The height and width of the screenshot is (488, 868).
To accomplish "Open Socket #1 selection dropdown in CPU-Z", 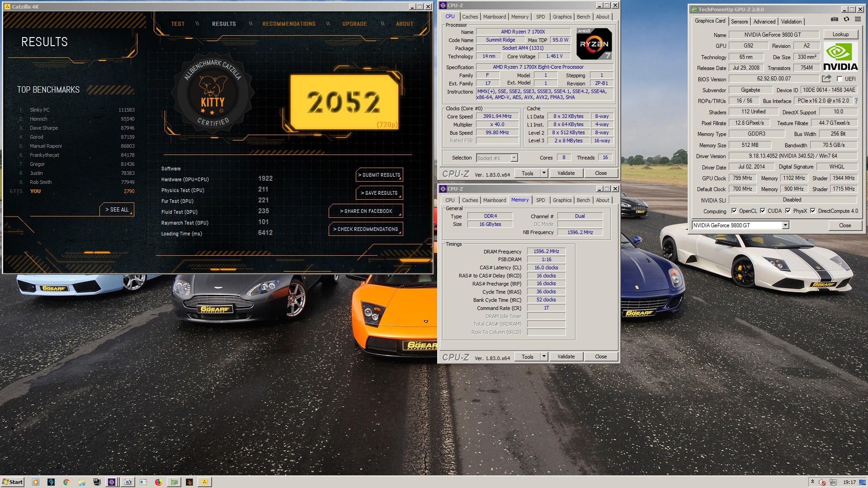I will coord(497,158).
